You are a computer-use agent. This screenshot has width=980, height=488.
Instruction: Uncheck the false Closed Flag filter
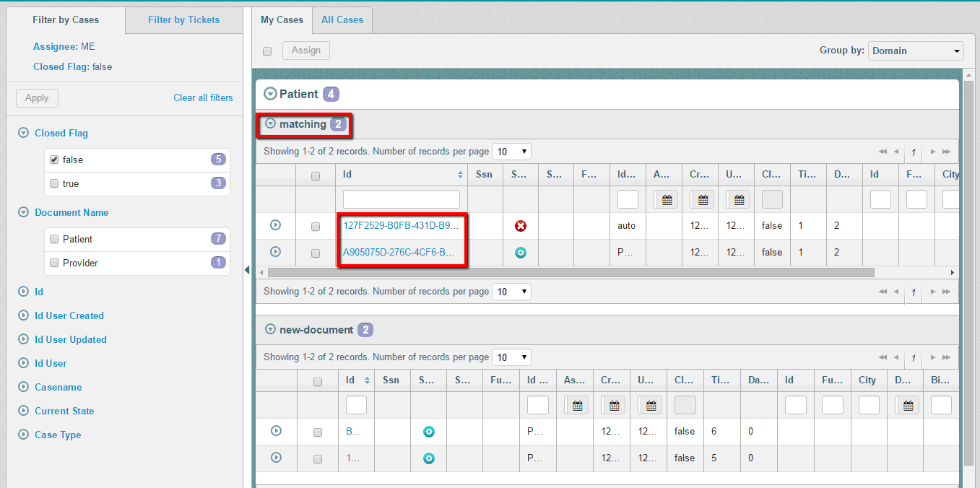pyautogui.click(x=54, y=160)
